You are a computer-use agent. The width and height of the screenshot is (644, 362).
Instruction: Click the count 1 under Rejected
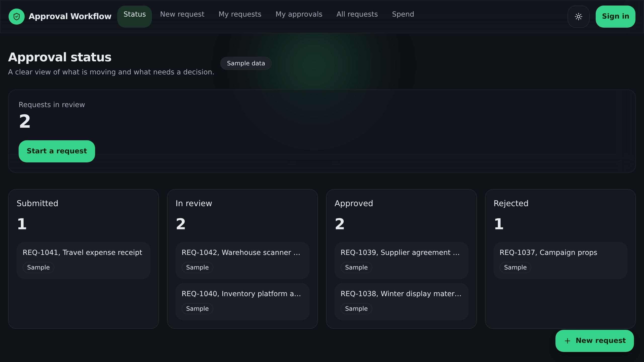click(499, 224)
